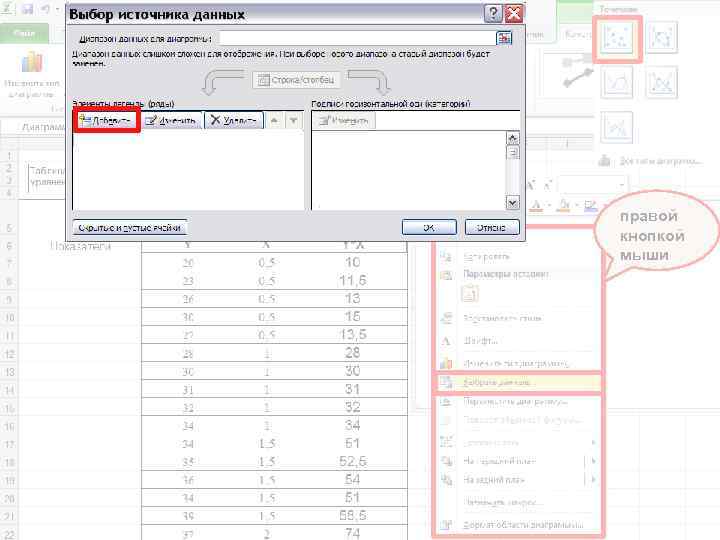Select the cell containing 52,5
The width and height of the screenshot is (720, 540).
click(x=353, y=461)
